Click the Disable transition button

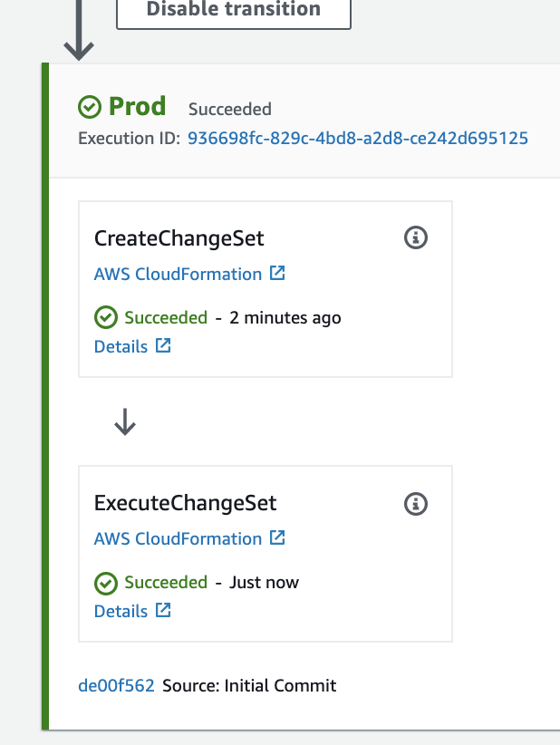point(234,12)
